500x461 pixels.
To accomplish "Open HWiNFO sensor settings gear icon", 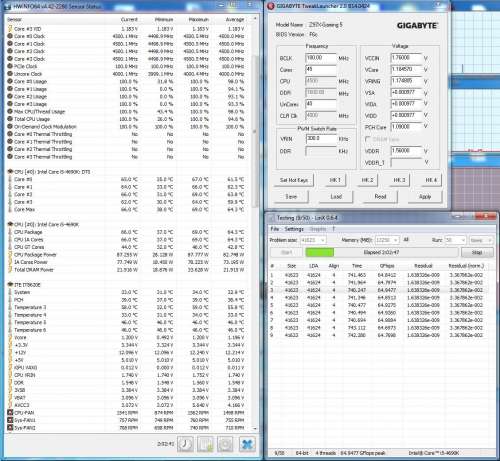I will [225, 444].
